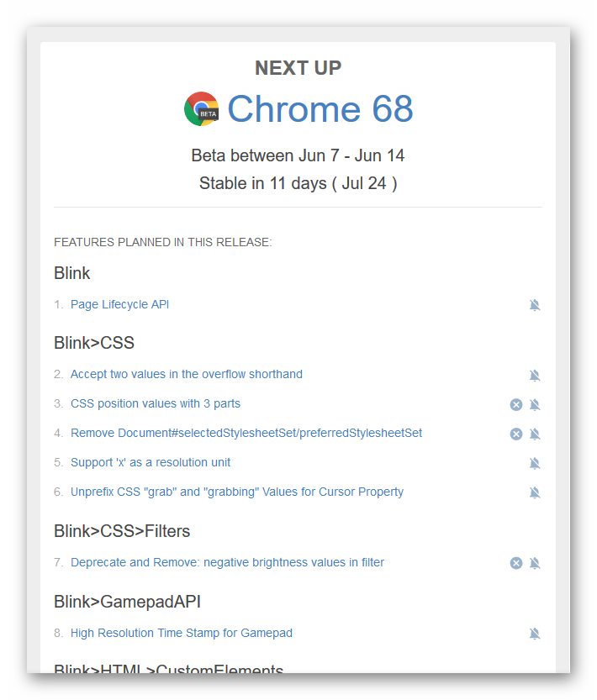Open Page Lifecycle API feature link
Viewport: 597px width, 700px height.
click(119, 304)
